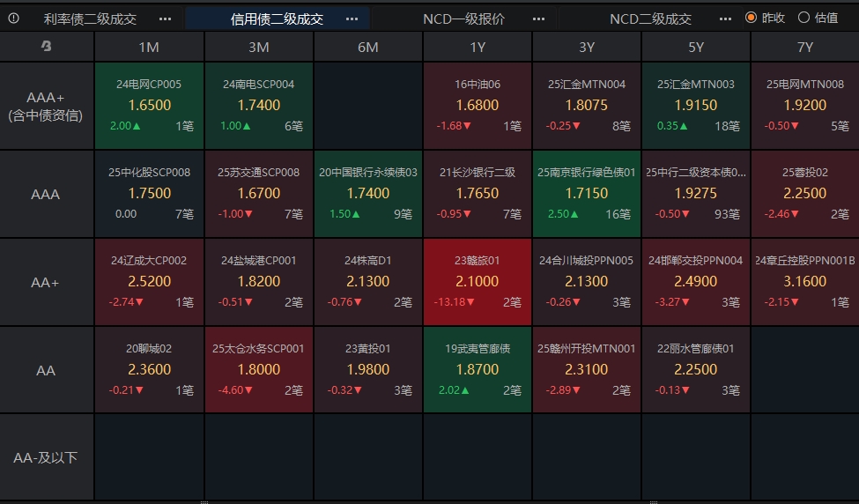Open the 21长沙银行二级 cell
Image resolution: width=859 pixels, height=504 pixels.
(x=478, y=194)
